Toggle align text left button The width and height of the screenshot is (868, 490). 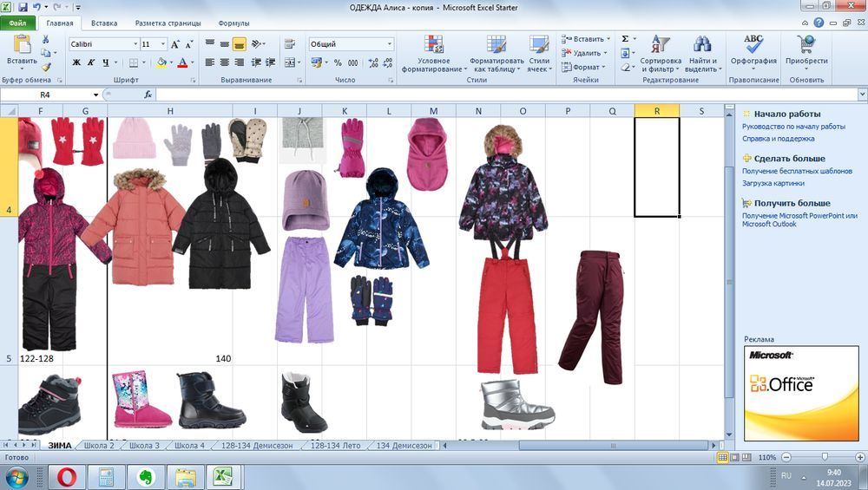tap(210, 62)
